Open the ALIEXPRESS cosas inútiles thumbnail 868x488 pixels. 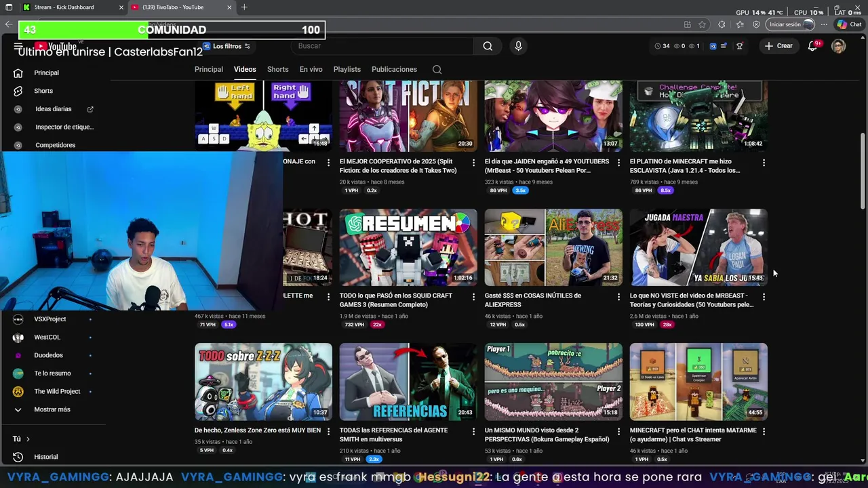pos(553,247)
